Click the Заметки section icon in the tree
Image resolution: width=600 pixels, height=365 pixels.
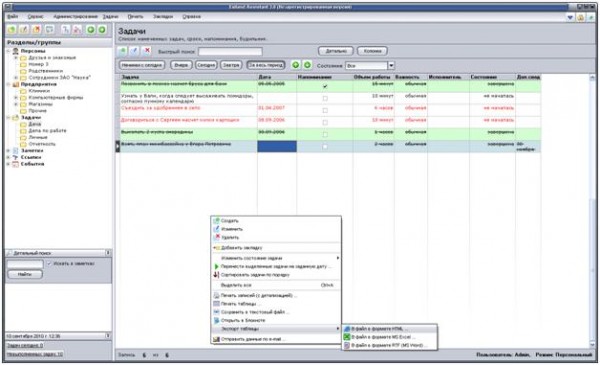tap(16, 151)
